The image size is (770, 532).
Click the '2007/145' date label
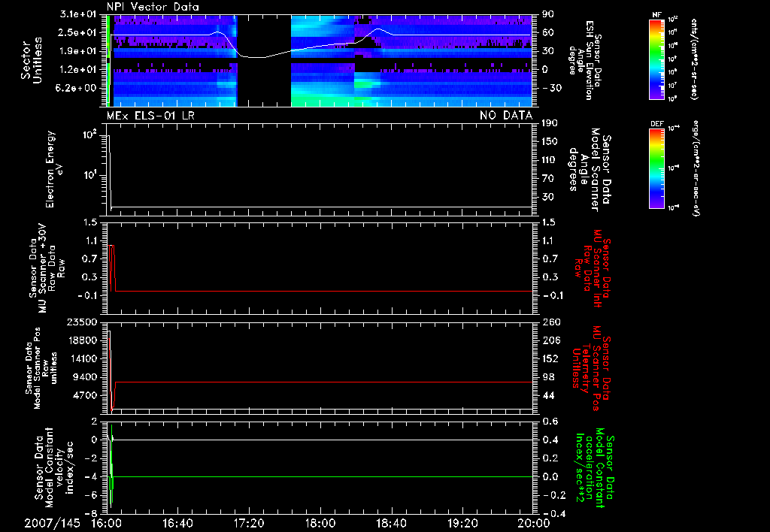click(x=52, y=523)
